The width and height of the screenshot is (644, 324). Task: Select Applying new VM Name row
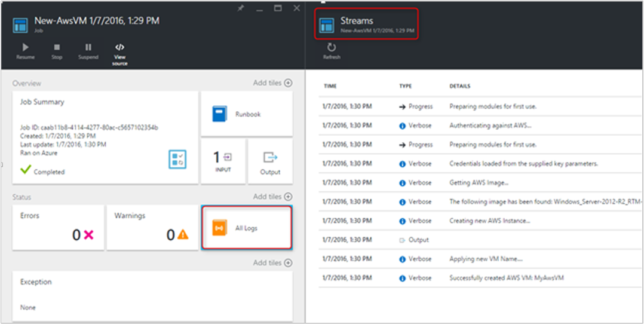[481, 259]
